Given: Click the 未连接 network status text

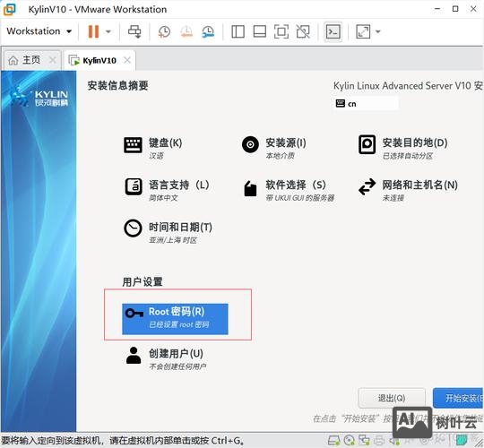Looking at the screenshot, I should tap(393, 198).
